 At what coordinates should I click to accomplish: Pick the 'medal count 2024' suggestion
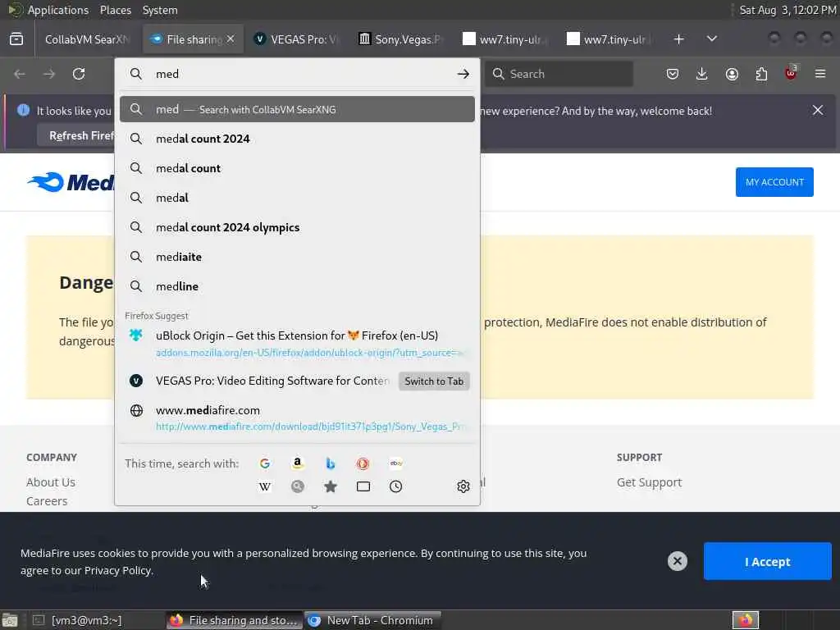[297, 139]
